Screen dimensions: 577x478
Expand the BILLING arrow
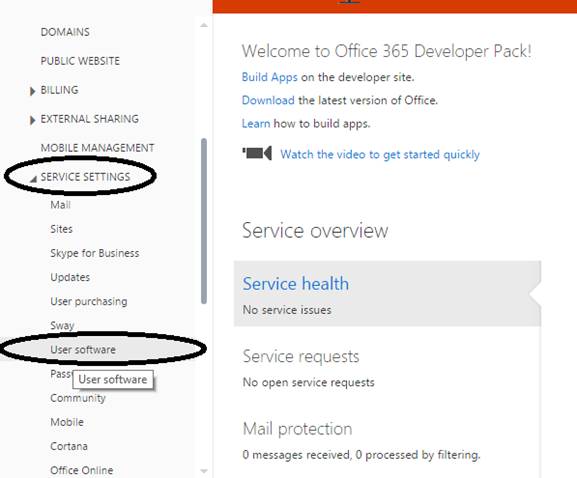coord(32,91)
